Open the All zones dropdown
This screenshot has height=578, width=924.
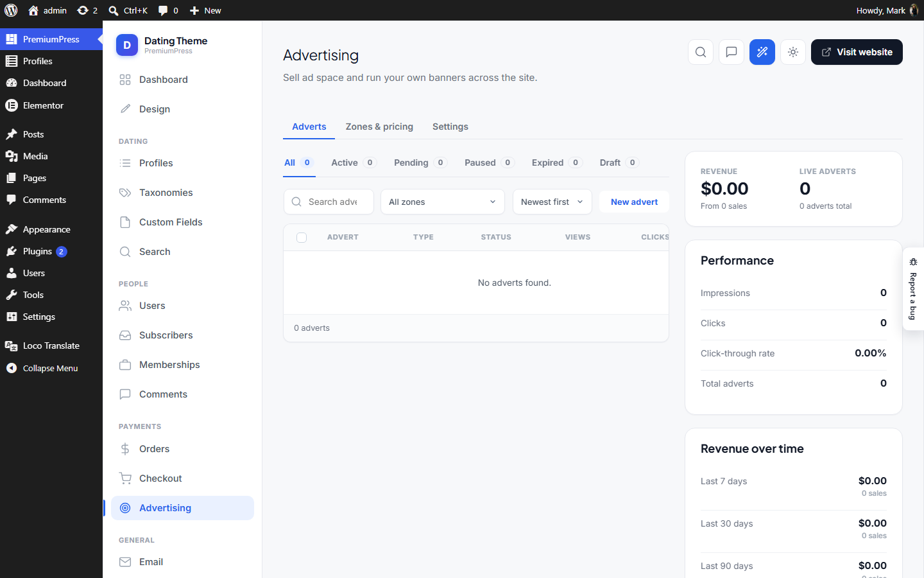[x=443, y=202]
